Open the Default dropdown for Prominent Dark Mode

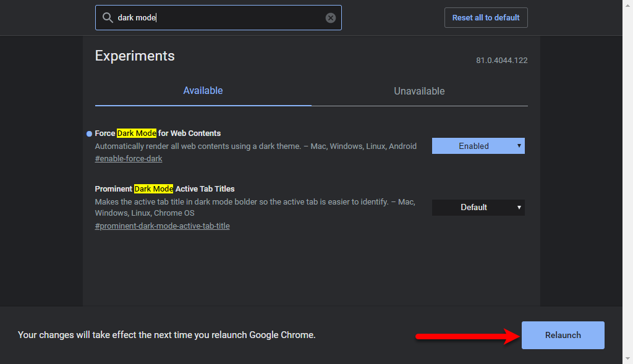pyautogui.click(x=478, y=208)
